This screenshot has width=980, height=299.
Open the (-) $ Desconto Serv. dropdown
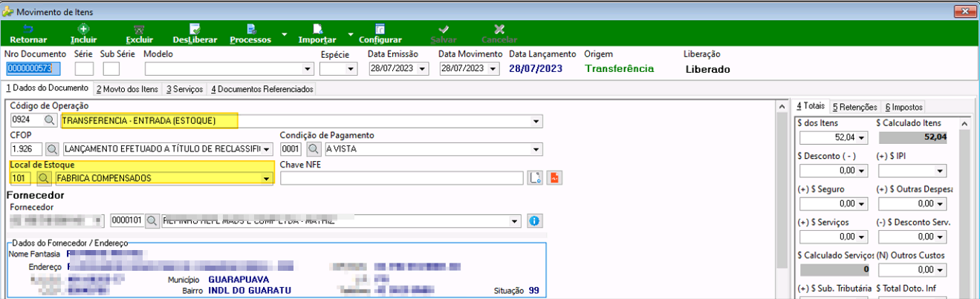point(940,237)
